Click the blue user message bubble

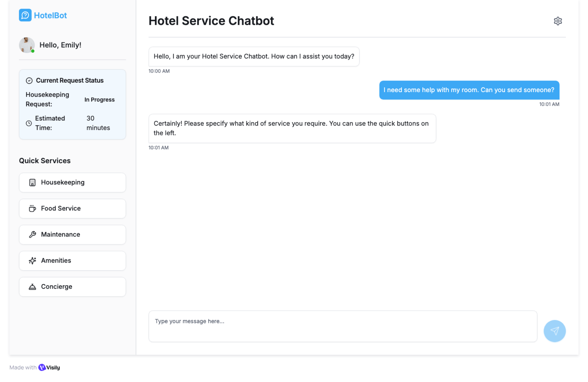pos(469,90)
